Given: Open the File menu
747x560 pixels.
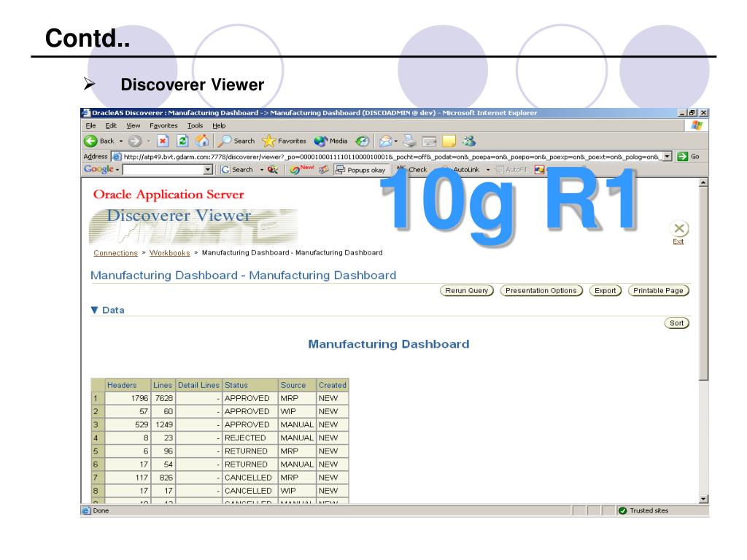Looking at the screenshot, I should 90,125.
